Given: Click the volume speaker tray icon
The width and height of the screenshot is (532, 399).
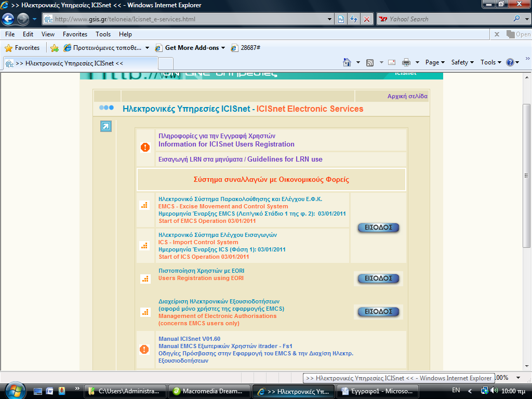Looking at the screenshot, I should coord(494,391).
